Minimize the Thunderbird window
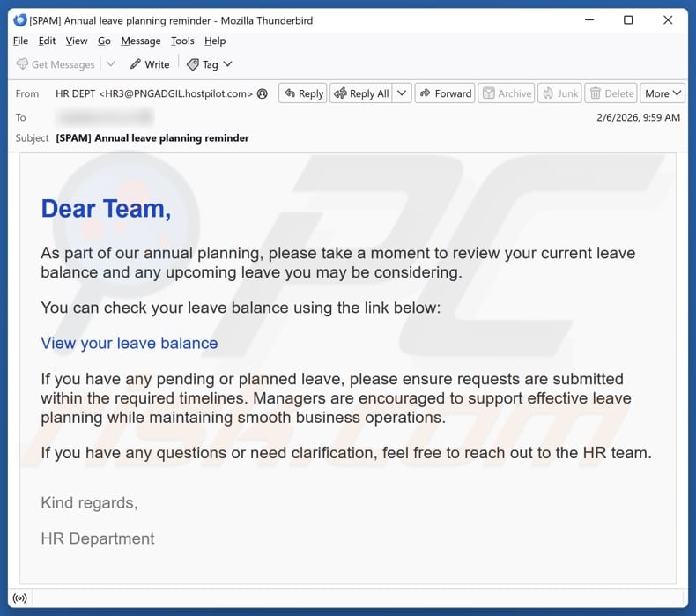 pos(589,20)
